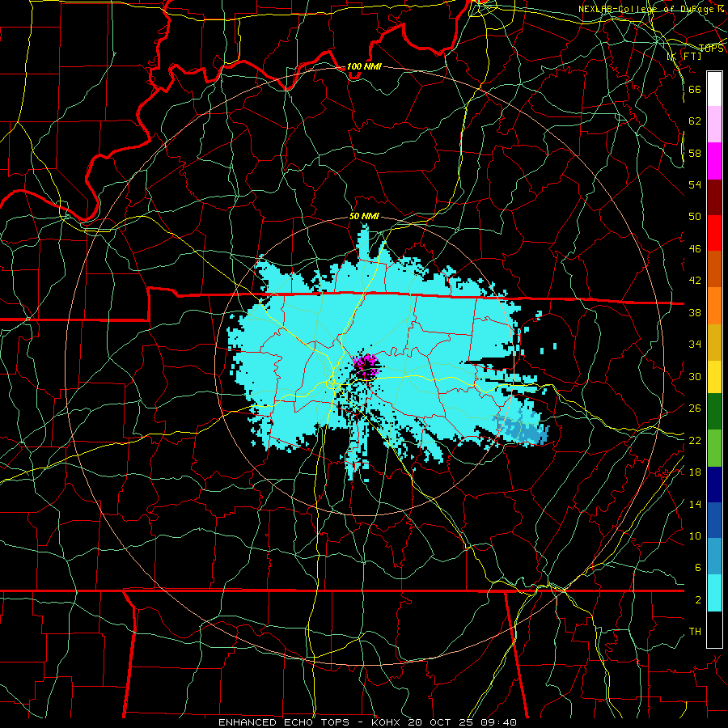Click the "K FT" units label
This screenshot has height=728, width=728.
click(x=684, y=56)
